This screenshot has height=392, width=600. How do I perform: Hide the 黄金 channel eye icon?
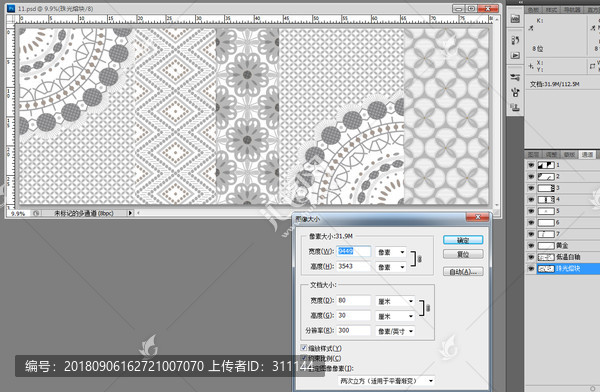(531, 245)
